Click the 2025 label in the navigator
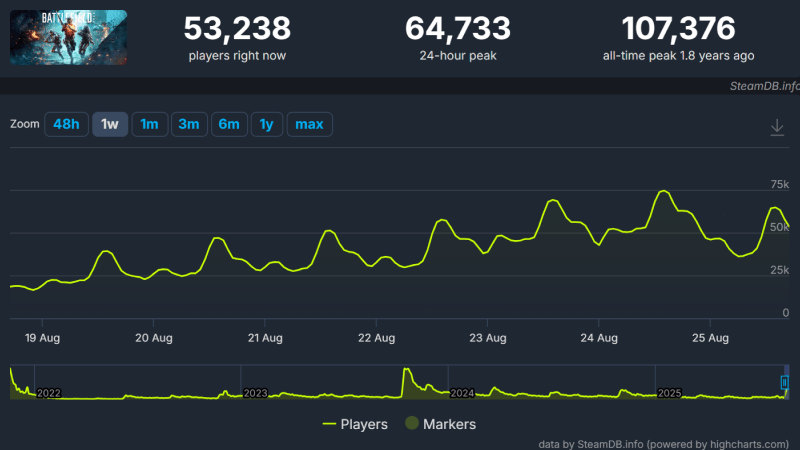 tap(669, 393)
